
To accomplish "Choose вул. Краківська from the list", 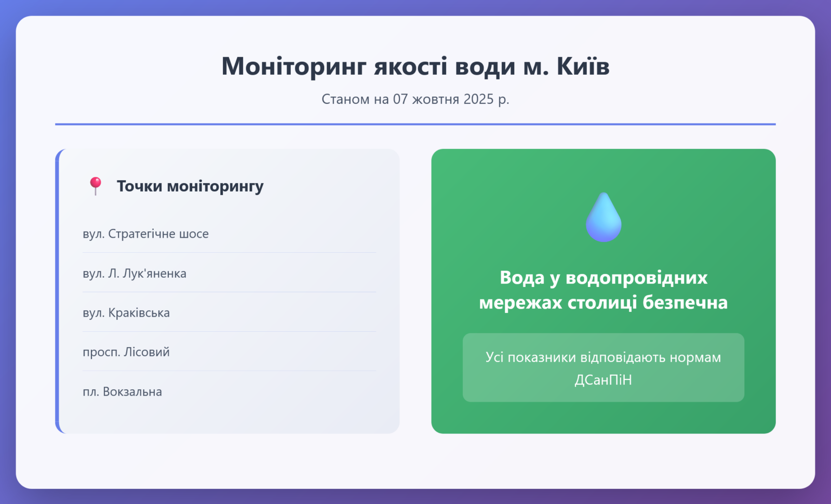I will pos(126,313).
